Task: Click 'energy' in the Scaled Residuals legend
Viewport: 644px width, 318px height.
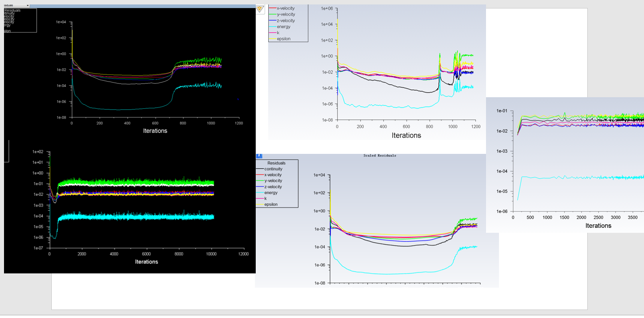Action: 271,193
